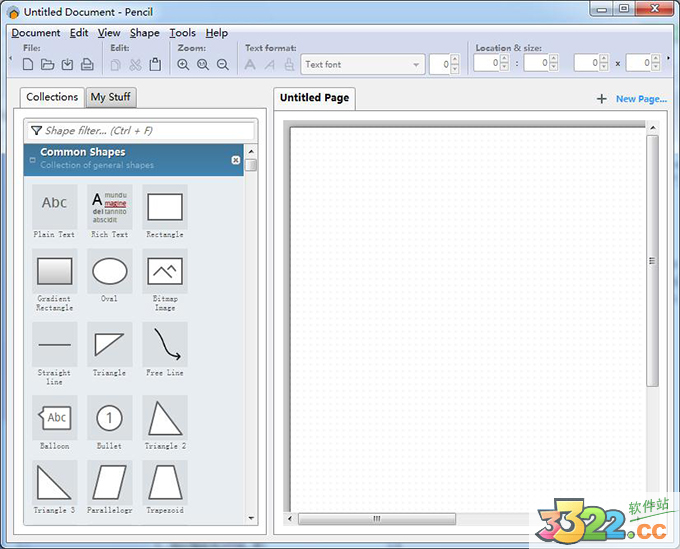The width and height of the screenshot is (680, 549).
Task: Choose the Free Line shape
Action: 164,345
